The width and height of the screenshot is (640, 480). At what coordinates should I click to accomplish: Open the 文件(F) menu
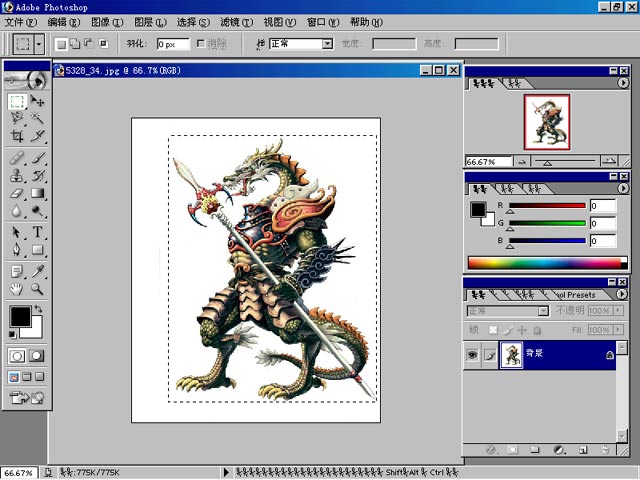point(20,22)
